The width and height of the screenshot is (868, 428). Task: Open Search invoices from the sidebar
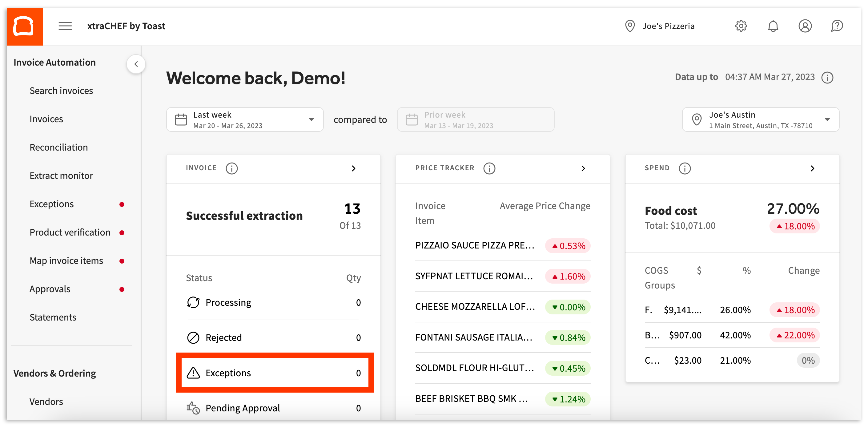pyautogui.click(x=61, y=90)
